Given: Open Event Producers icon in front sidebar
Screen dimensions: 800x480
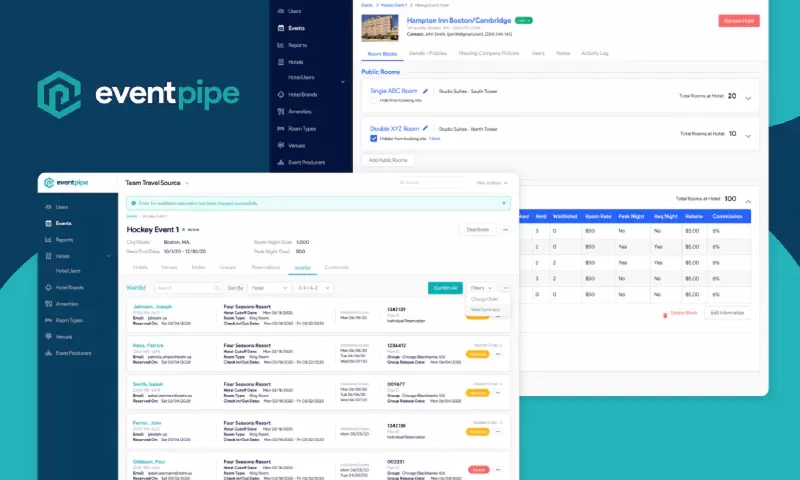Looking at the screenshot, I should pyautogui.click(x=48, y=353).
